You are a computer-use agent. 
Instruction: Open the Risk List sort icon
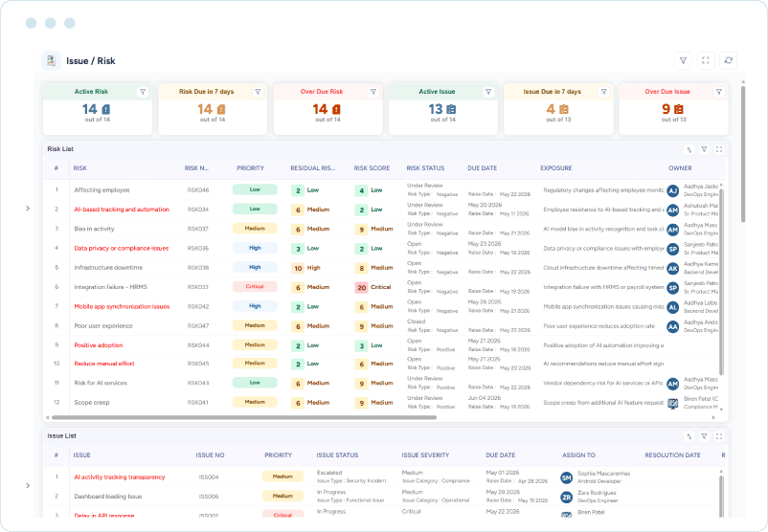(x=689, y=149)
